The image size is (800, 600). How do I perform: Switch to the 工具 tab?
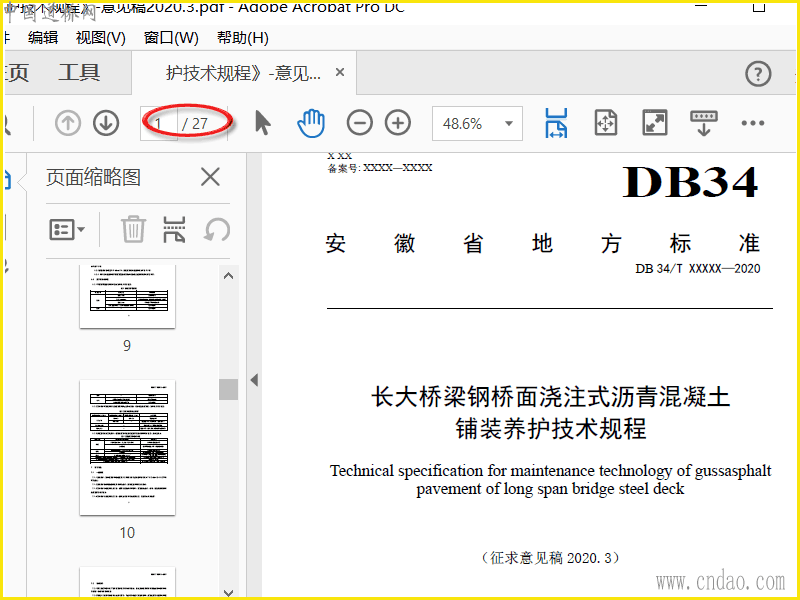coord(79,72)
